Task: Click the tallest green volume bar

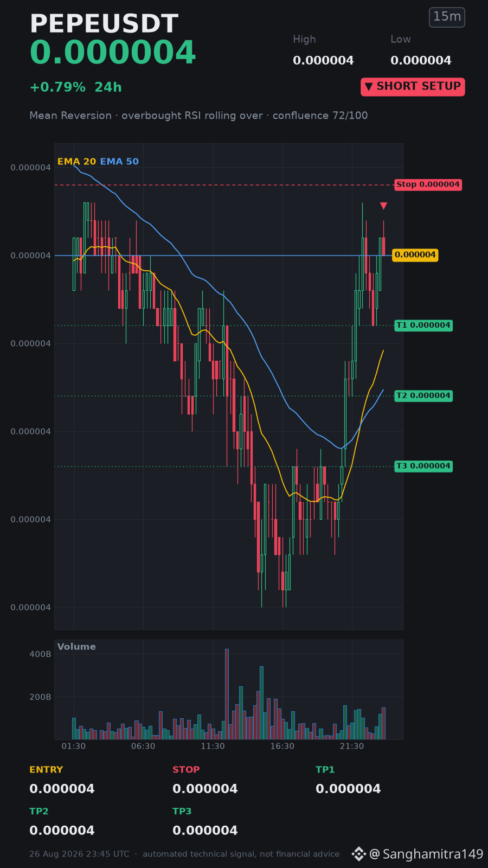Action: tap(261, 703)
